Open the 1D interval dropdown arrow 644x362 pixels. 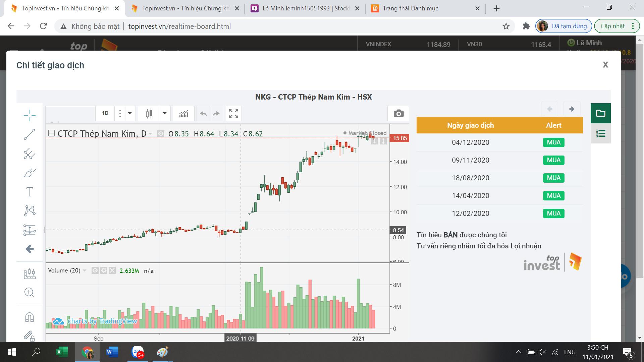click(x=130, y=114)
